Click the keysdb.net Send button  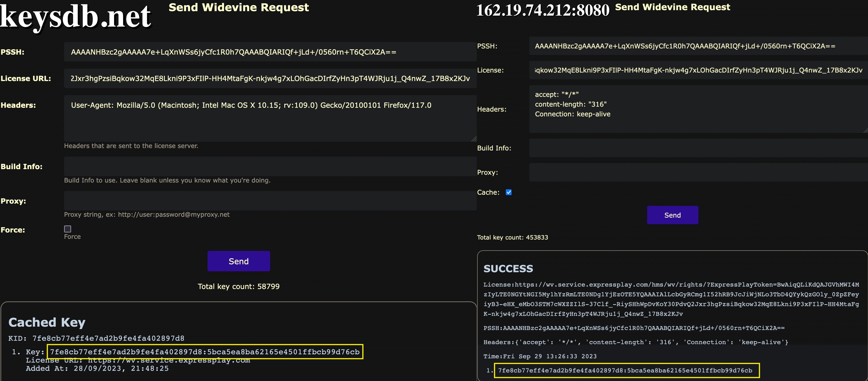[239, 261]
